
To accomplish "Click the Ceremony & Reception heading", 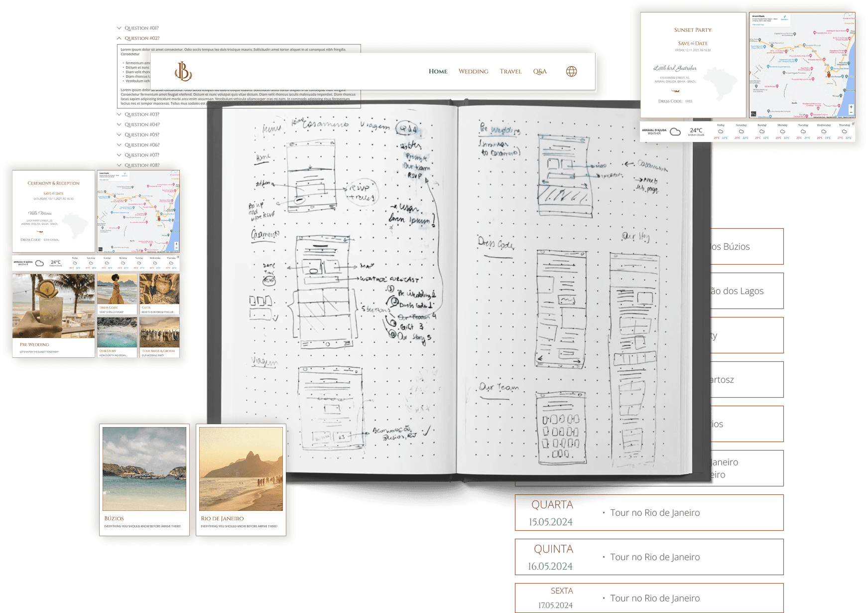I will pyautogui.click(x=53, y=183).
